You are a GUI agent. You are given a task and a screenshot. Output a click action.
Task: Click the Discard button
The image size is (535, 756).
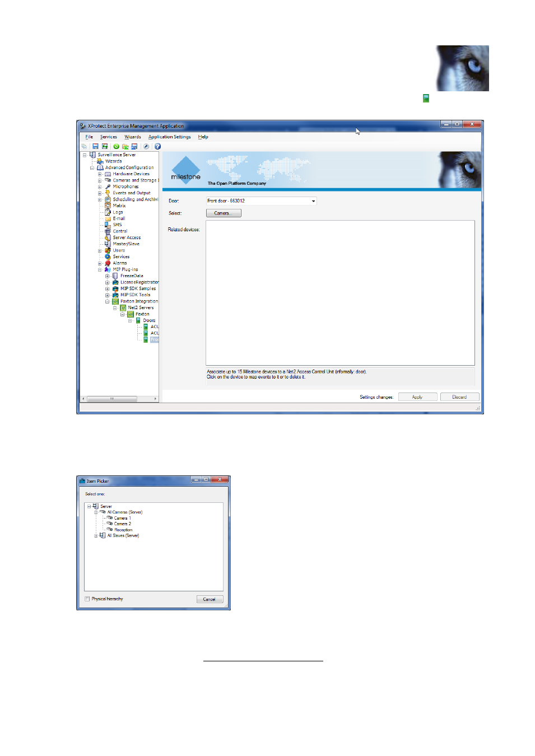pyautogui.click(x=459, y=397)
